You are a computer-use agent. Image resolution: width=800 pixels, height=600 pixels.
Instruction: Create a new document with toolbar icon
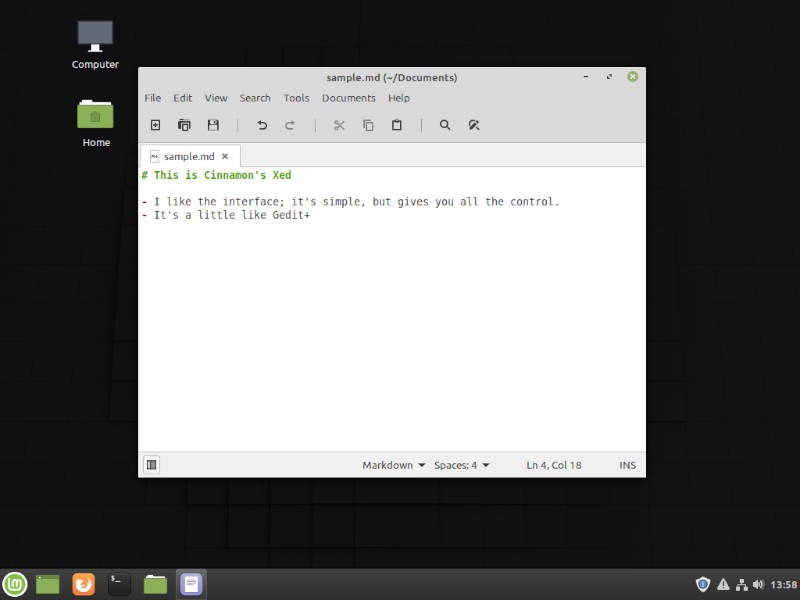point(155,125)
